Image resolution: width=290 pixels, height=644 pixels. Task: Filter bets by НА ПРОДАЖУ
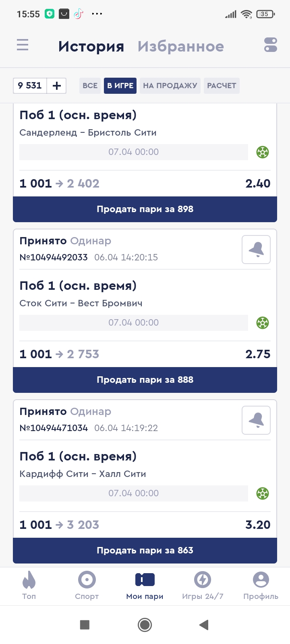pos(170,86)
